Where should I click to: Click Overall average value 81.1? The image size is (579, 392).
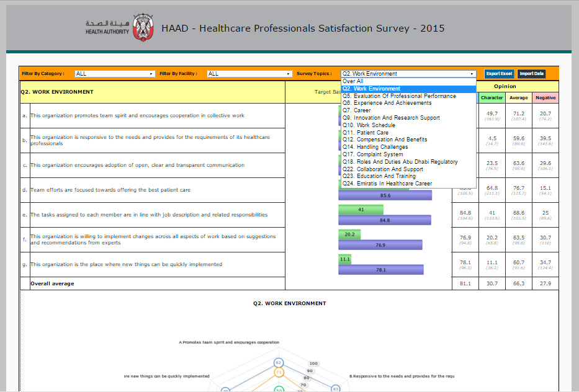465,283
